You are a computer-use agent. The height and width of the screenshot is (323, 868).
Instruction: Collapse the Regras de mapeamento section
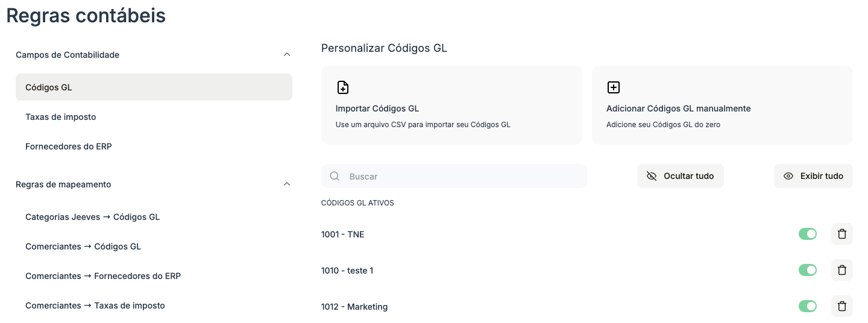pos(287,184)
